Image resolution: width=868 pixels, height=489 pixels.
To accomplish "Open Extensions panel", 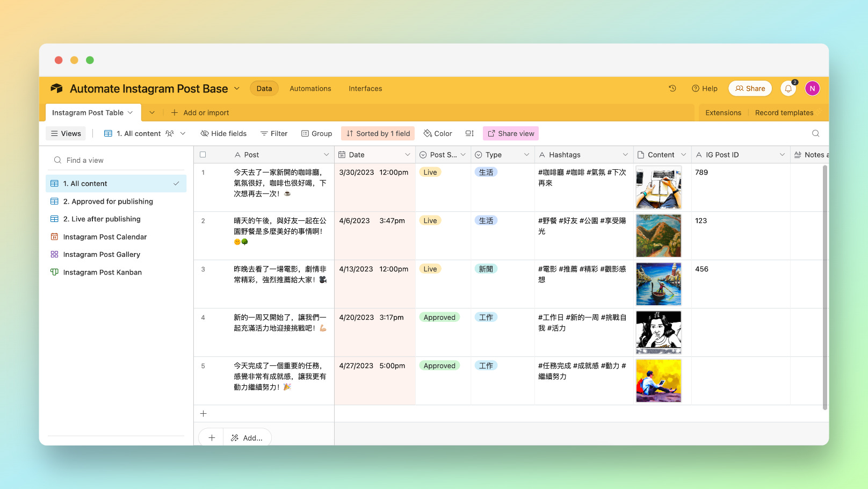I will [x=723, y=112].
